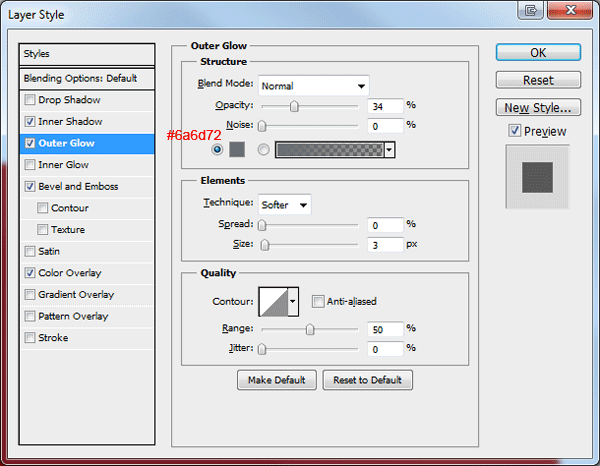
Task: Enable the Stroke effect checkbox
Action: (x=30, y=338)
